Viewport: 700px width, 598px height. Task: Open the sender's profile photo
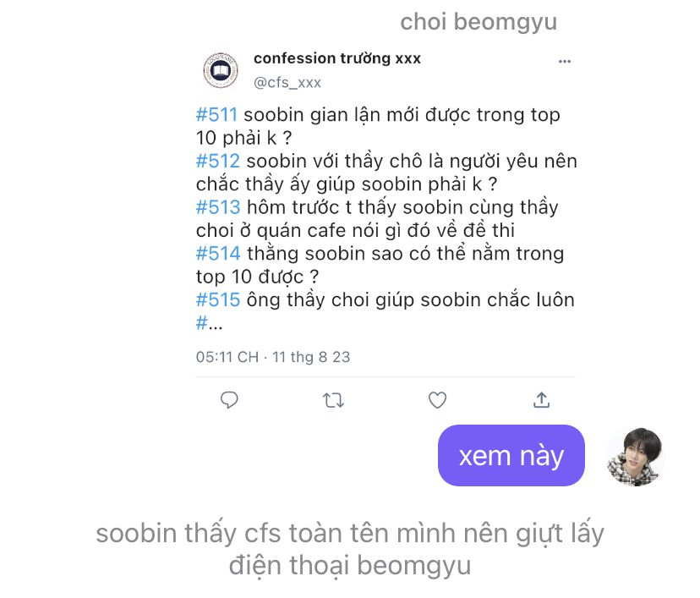tap(635, 457)
